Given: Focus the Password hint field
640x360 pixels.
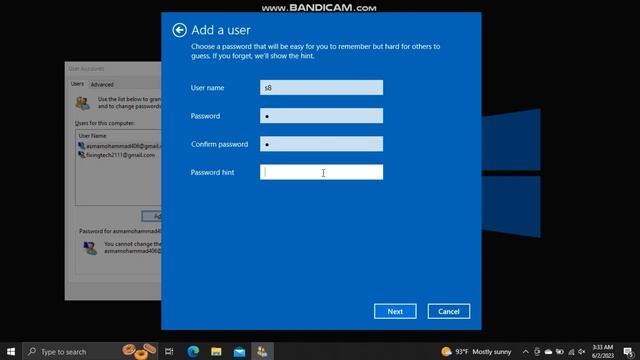Looking at the screenshot, I should [x=321, y=172].
